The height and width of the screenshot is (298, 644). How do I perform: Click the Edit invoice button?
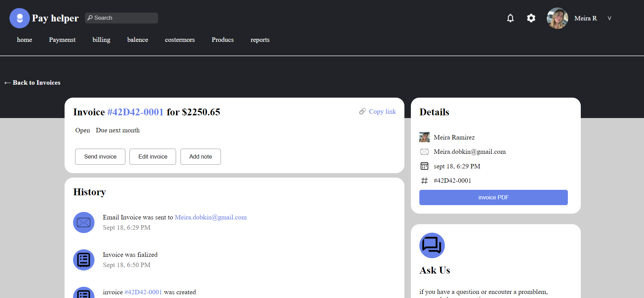click(x=153, y=156)
